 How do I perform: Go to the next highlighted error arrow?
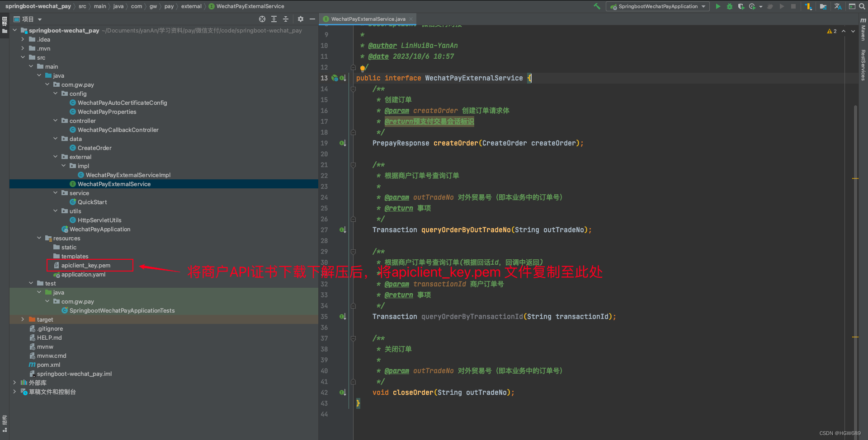coord(853,31)
